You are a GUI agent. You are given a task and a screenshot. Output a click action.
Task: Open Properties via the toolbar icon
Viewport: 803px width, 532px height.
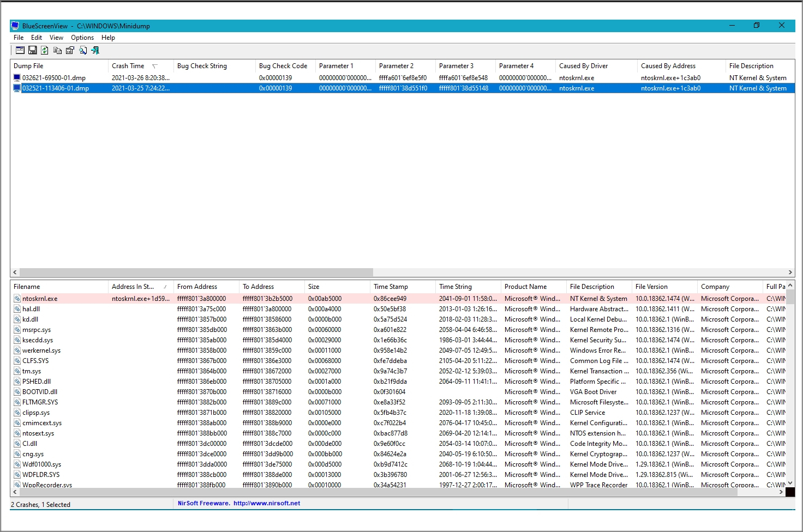70,50
